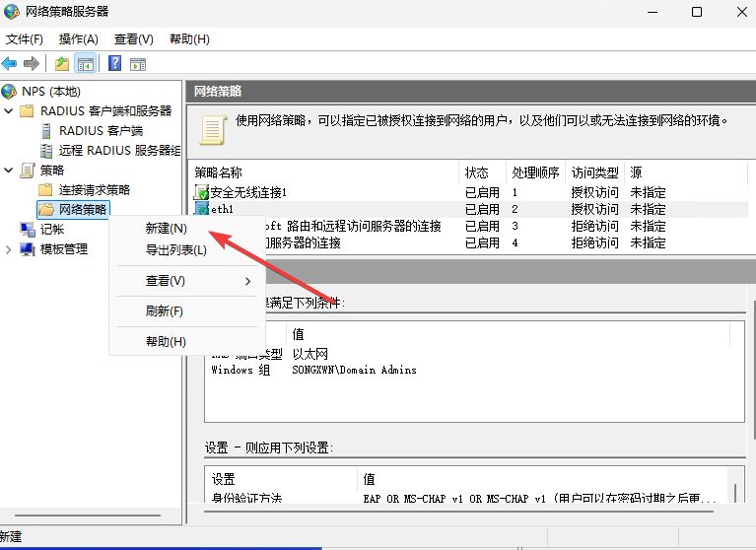Open the 操作(A) menu in menu bar
Image resolution: width=756 pixels, height=550 pixels.
click(x=79, y=39)
